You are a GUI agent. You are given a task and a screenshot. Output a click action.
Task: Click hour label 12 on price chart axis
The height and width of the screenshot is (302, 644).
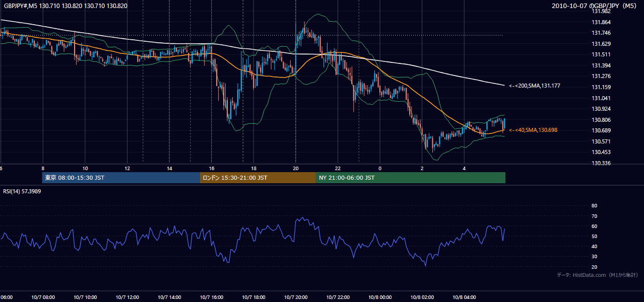[x=127, y=168]
